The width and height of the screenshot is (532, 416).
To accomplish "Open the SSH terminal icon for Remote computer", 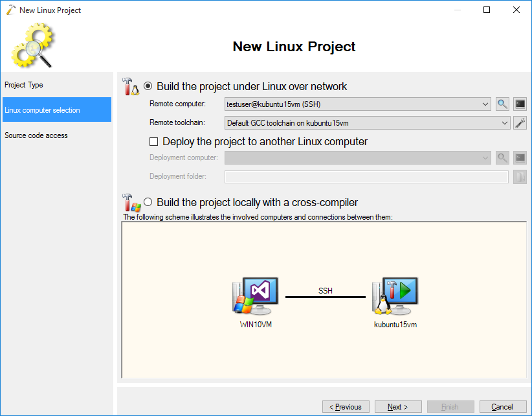I will click(520, 104).
